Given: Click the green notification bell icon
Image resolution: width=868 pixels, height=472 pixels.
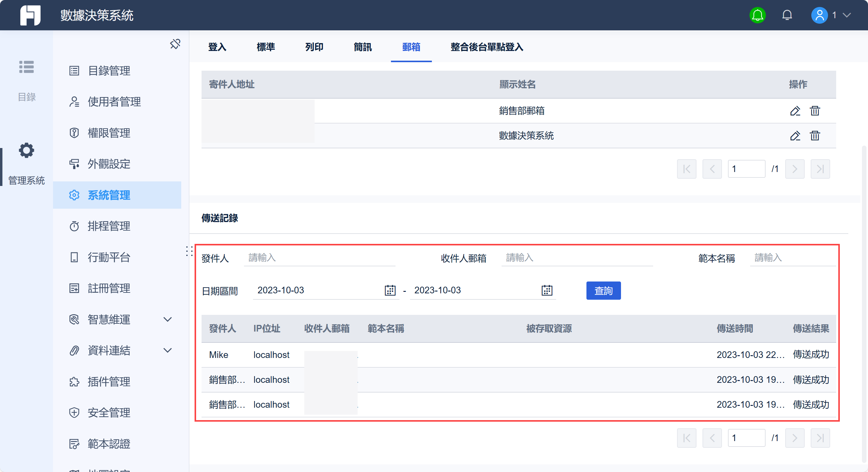Looking at the screenshot, I should (x=757, y=15).
